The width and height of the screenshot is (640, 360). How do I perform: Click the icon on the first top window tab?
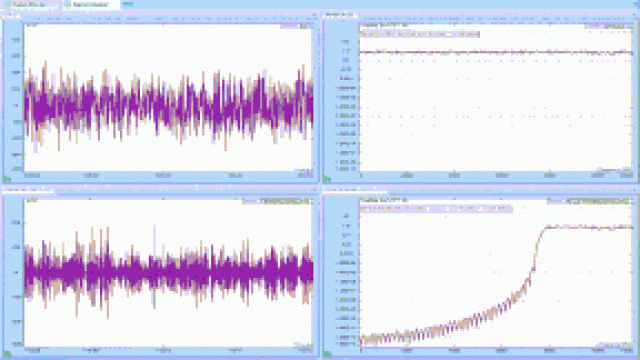click(x=7, y=4)
